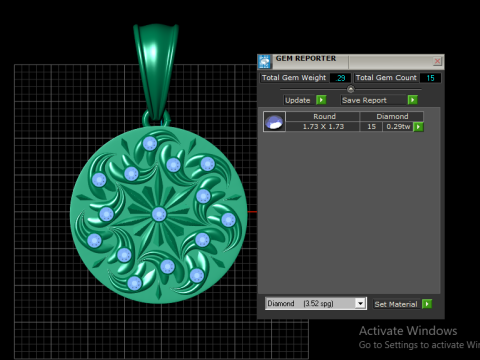Click the Update button
The image size is (480, 360).
298,100
